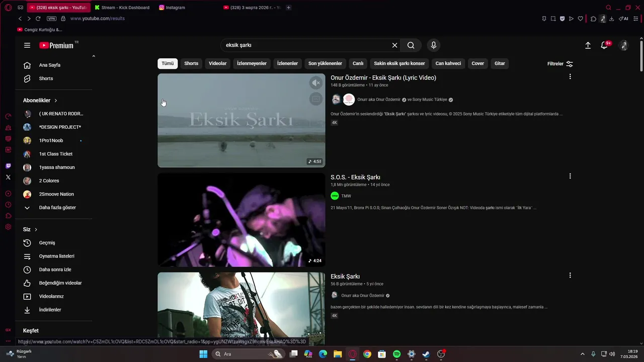Open the Create upload icon
The width and height of the screenshot is (644, 362).
click(588, 45)
